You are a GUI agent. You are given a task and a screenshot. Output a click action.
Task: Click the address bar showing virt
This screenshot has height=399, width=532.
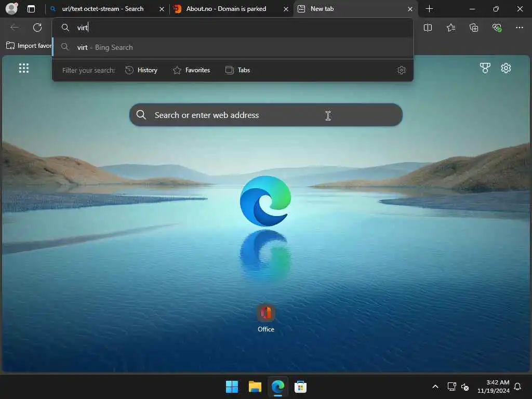pos(233,28)
